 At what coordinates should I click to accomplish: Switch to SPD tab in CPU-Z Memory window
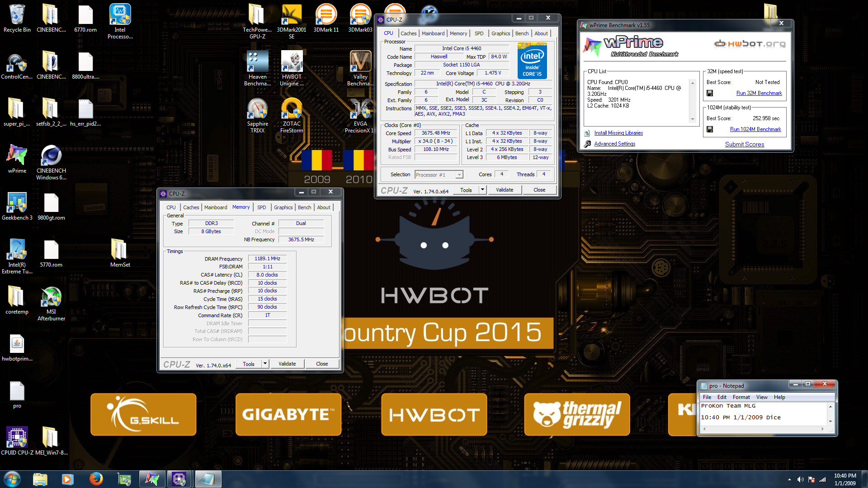[261, 207]
